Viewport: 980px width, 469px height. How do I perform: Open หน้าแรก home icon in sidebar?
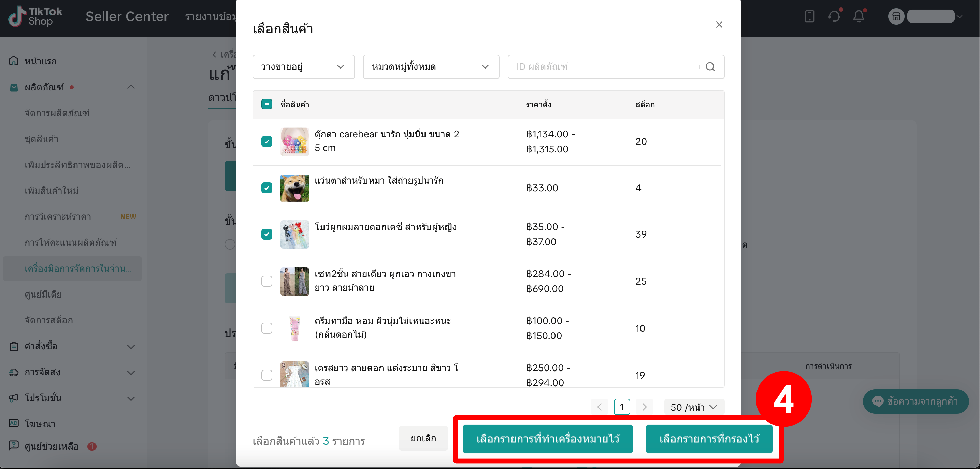point(14,61)
